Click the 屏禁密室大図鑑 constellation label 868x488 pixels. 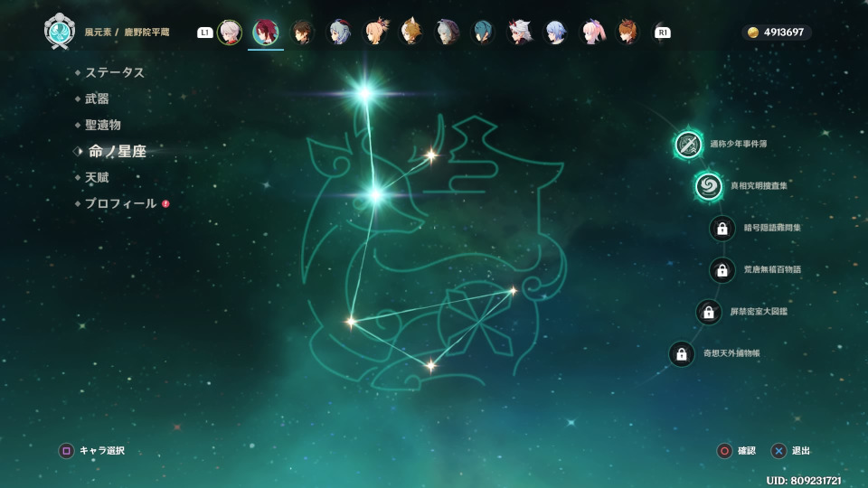click(759, 312)
